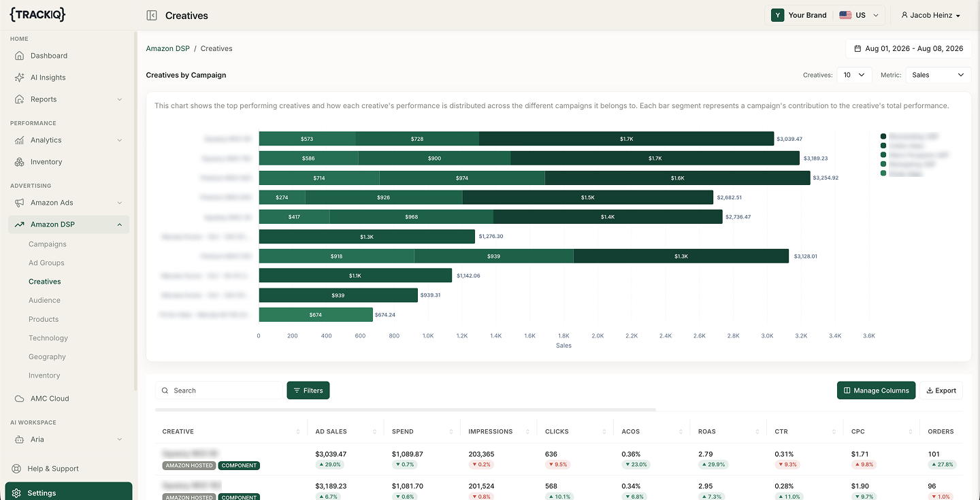Open the Creatives count dropdown
This screenshot has height=500, width=980.
[854, 75]
